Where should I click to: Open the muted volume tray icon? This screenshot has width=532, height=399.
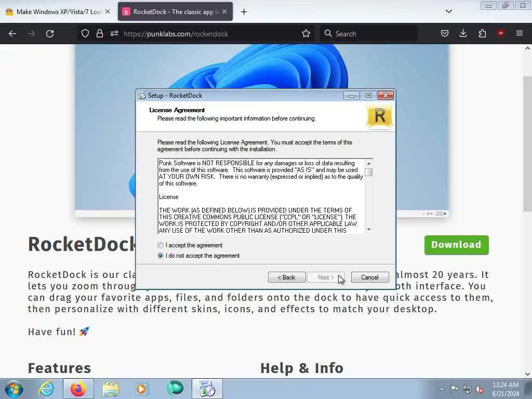pyautogui.click(x=480, y=389)
